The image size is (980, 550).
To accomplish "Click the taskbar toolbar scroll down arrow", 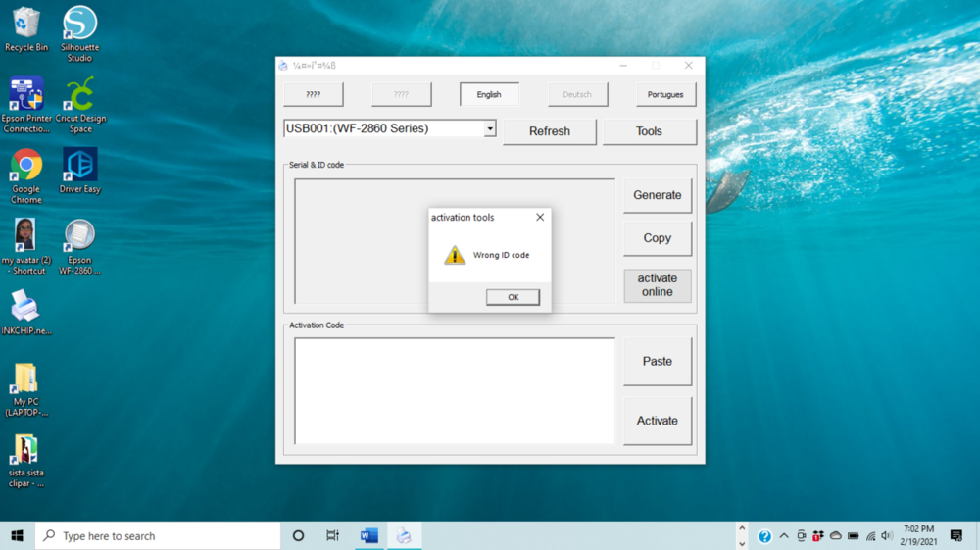I will pyautogui.click(x=742, y=544).
